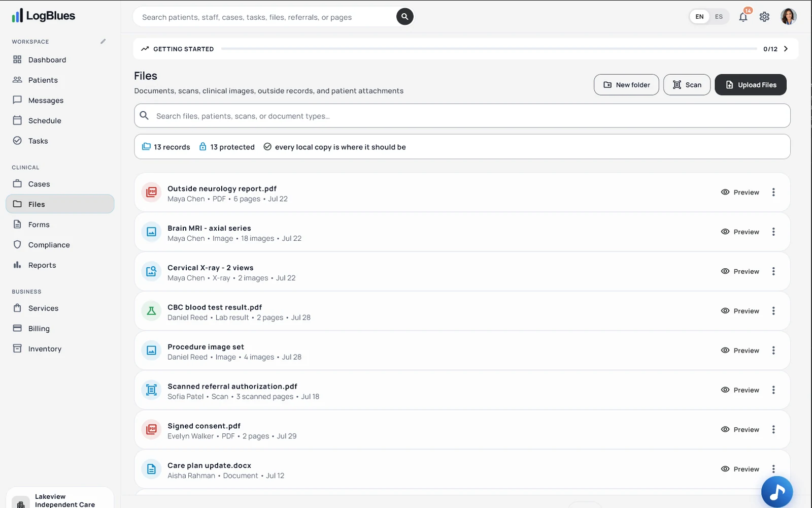Open more options for CBC blood test result

[773, 311]
